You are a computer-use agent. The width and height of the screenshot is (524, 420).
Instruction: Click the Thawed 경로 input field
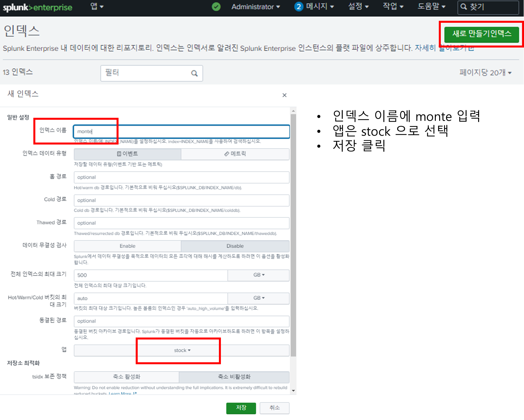coord(182,223)
